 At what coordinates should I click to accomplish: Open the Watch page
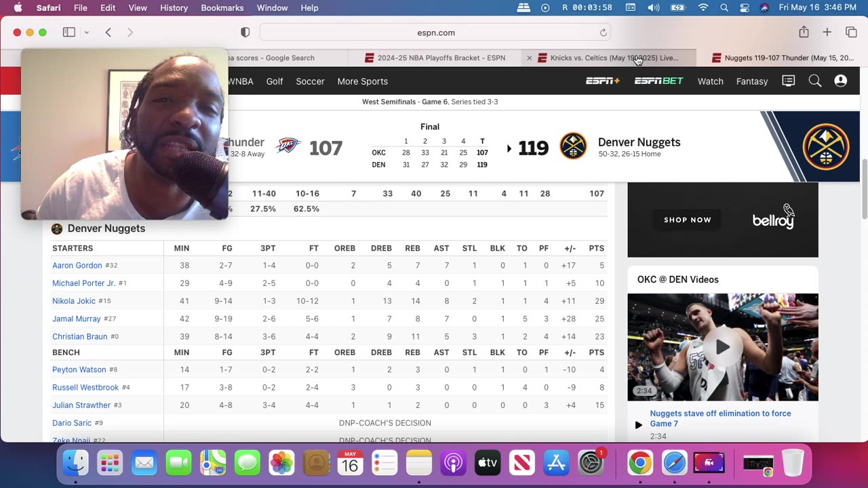coord(710,81)
